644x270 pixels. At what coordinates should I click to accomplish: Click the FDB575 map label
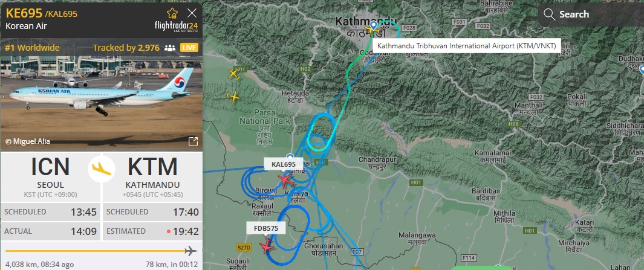(265, 228)
